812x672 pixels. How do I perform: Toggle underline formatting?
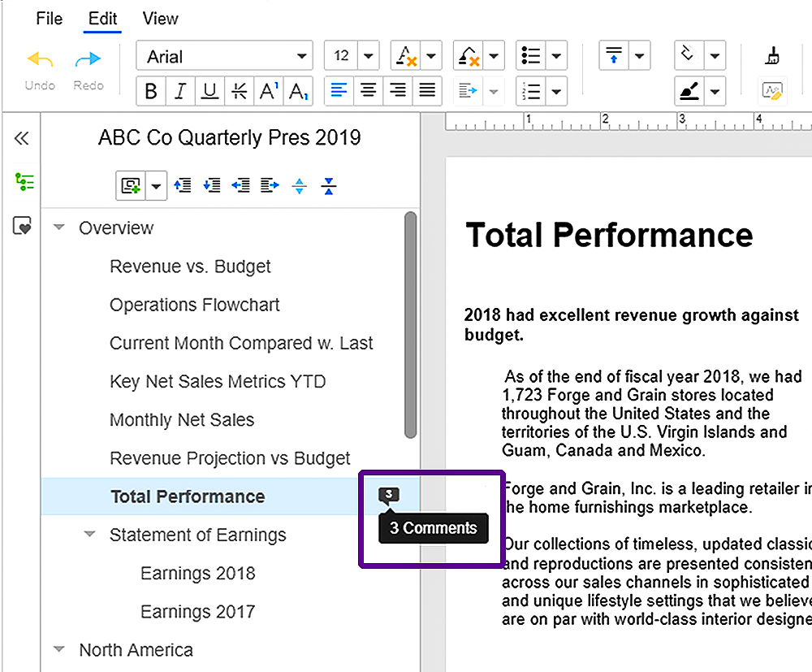[209, 91]
